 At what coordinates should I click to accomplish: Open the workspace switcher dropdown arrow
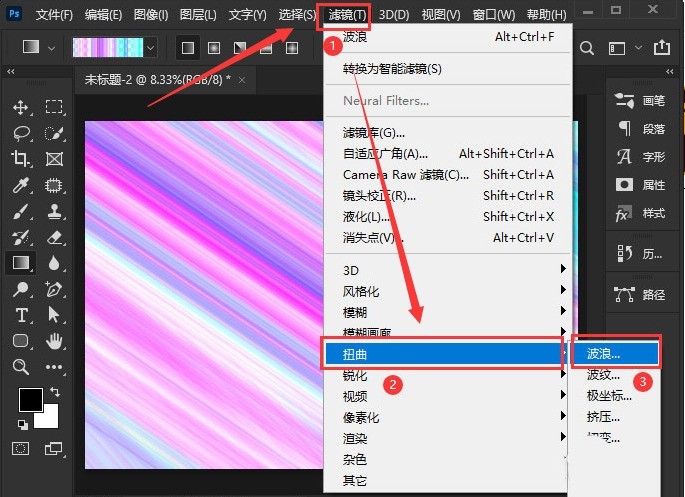(638, 48)
